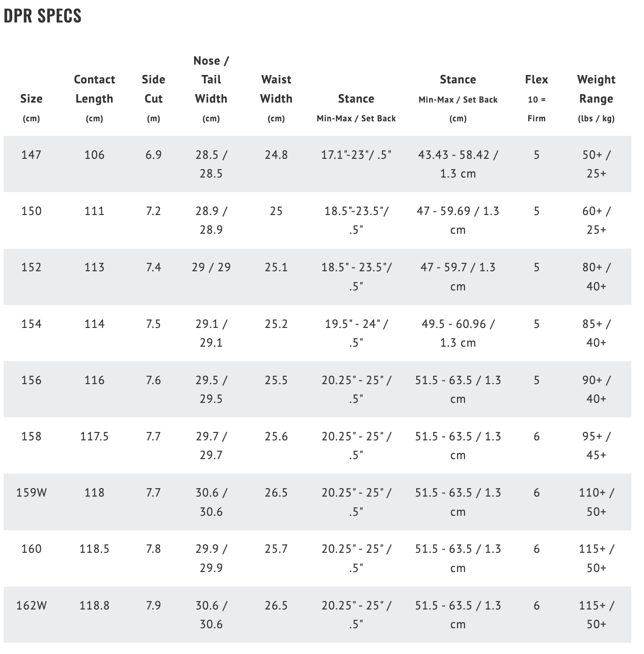The height and width of the screenshot is (654, 644).
Task: Click the Size column header
Action: coord(31,99)
